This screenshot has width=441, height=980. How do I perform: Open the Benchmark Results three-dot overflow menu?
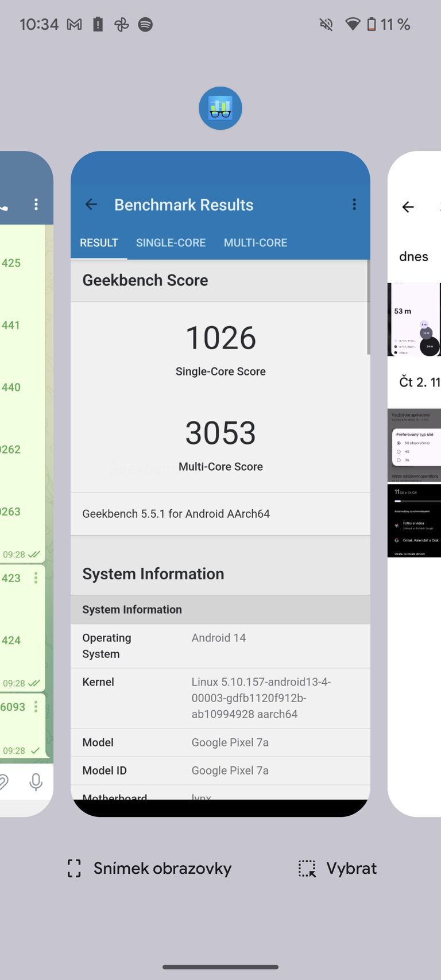[354, 204]
